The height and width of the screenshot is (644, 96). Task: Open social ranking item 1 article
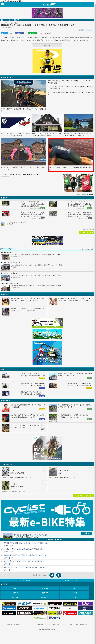[26, 543]
